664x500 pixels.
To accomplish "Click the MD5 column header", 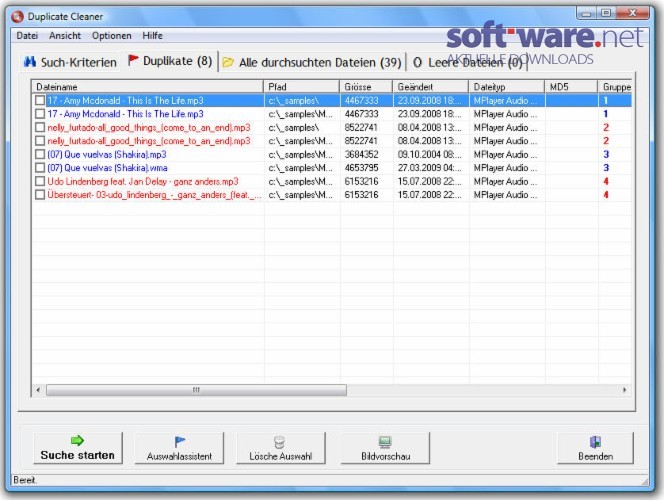I will tap(571, 87).
